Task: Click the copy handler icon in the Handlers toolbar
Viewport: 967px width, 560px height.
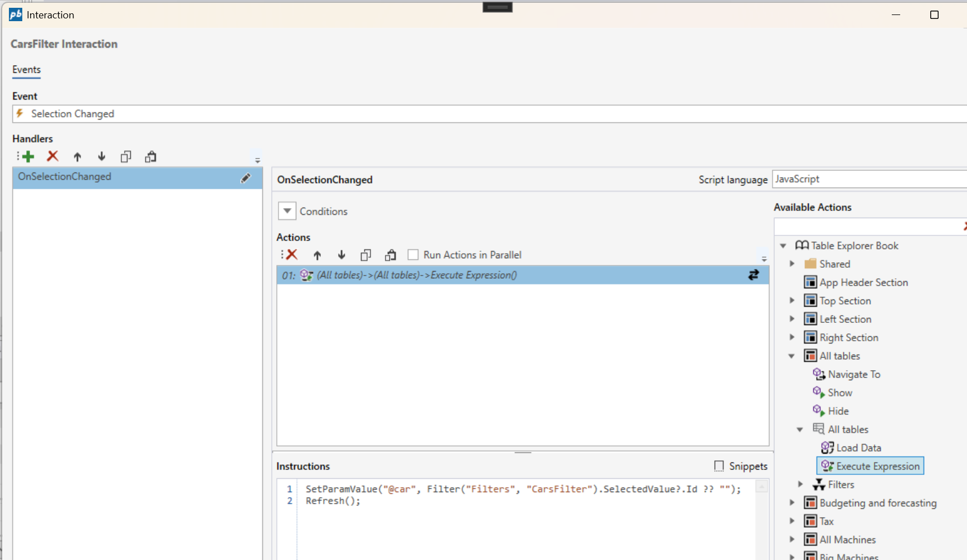Action: 126,156
